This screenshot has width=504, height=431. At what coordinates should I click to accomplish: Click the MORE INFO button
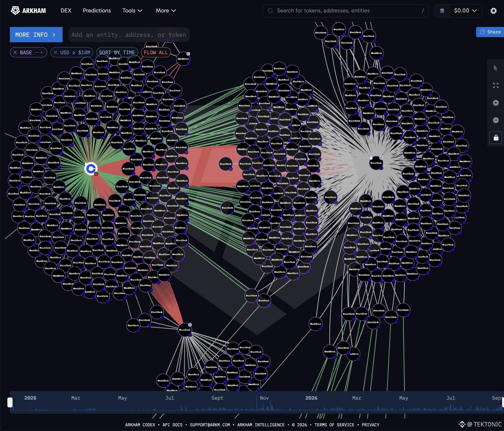(36, 34)
